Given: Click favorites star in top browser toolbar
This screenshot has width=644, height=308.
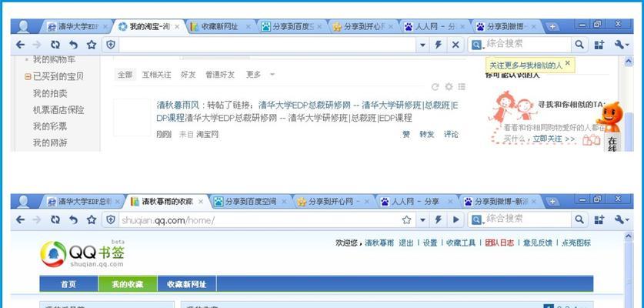Looking at the screenshot, I should pos(92,45).
